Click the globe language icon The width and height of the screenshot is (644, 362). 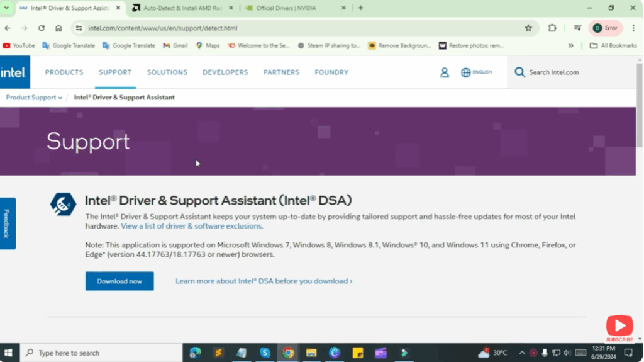click(x=466, y=72)
